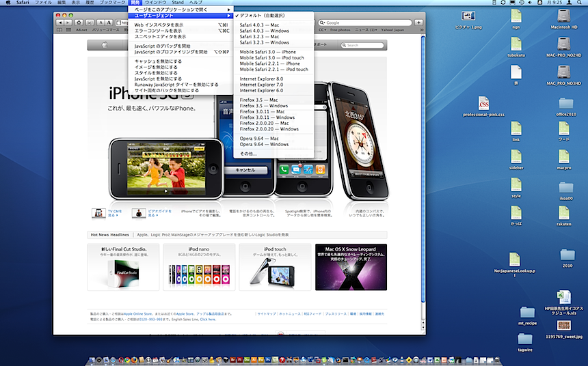This screenshot has width=588, height=366.
Task: Toggle キャッシュを無効にする menu option
Action: (181, 61)
